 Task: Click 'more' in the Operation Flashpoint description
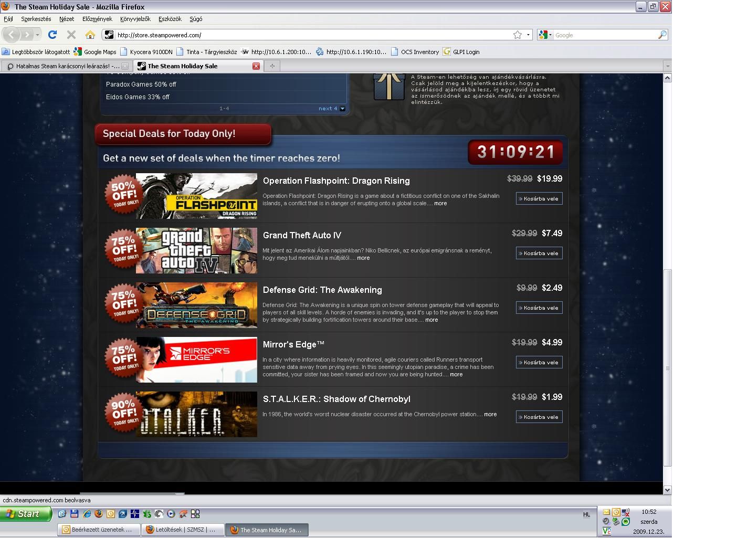click(440, 203)
